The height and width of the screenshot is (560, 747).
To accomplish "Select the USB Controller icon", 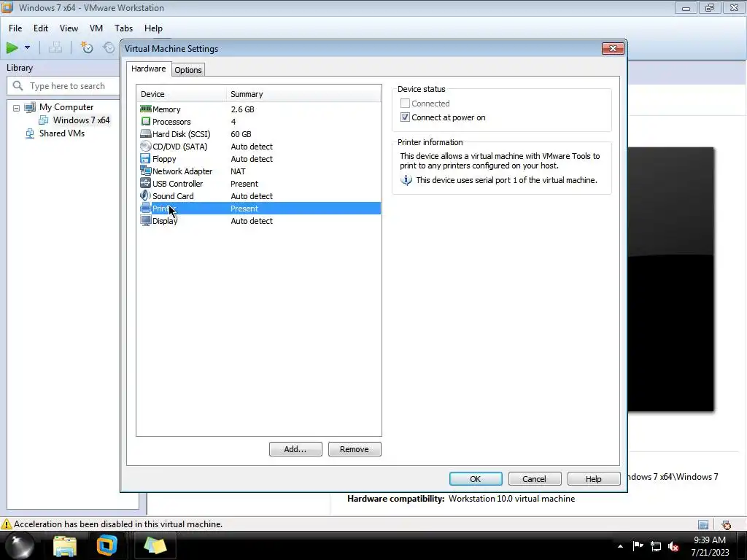I will 145,183.
